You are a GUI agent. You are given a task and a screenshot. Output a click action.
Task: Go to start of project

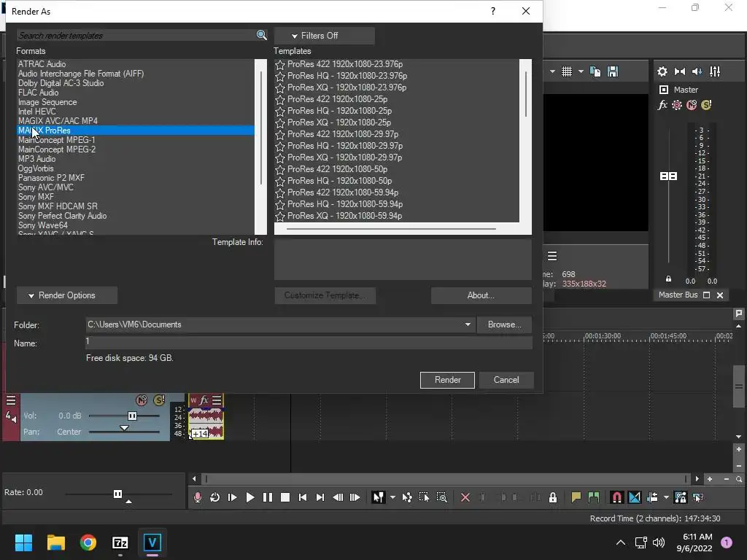(303, 497)
